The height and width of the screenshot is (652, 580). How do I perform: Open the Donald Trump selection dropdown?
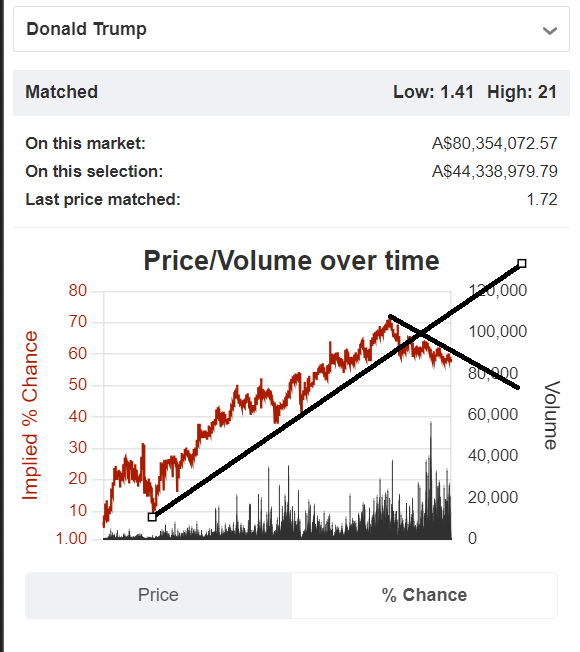click(x=291, y=30)
